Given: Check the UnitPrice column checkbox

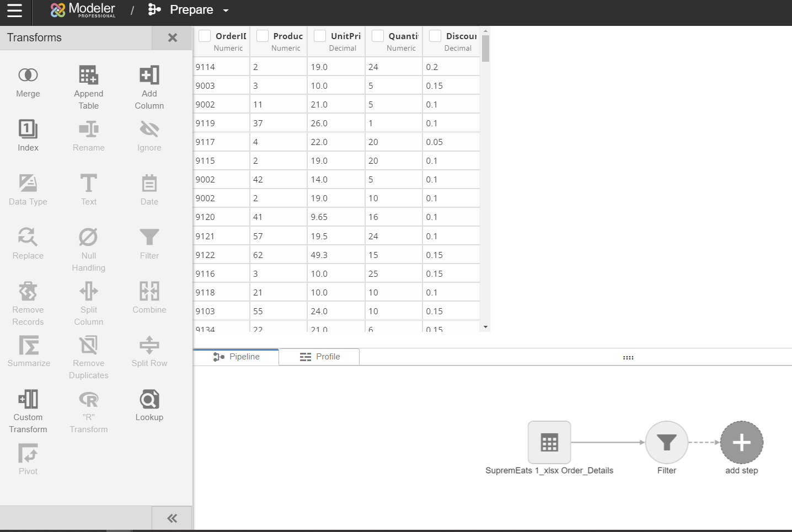Looking at the screenshot, I should pyautogui.click(x=320, y=36).
